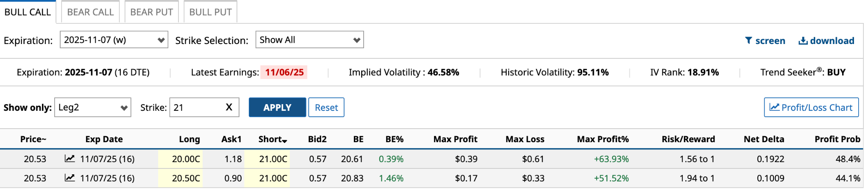The width and height of the screenshot is (868, 190).
Task: Click the screen filter funnel icon
Action: pos(748,41)
